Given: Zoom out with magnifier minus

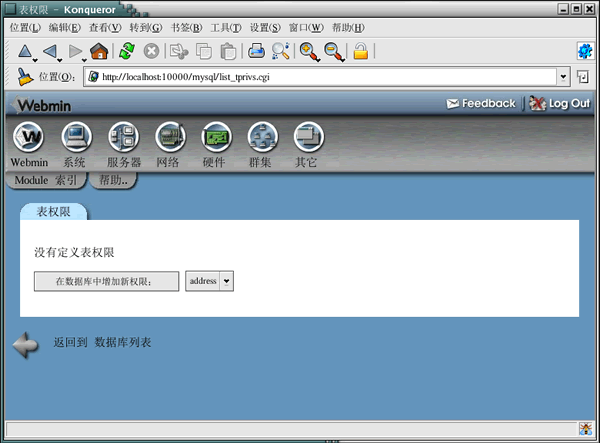Looking at the screenshot, I should 334,51.
